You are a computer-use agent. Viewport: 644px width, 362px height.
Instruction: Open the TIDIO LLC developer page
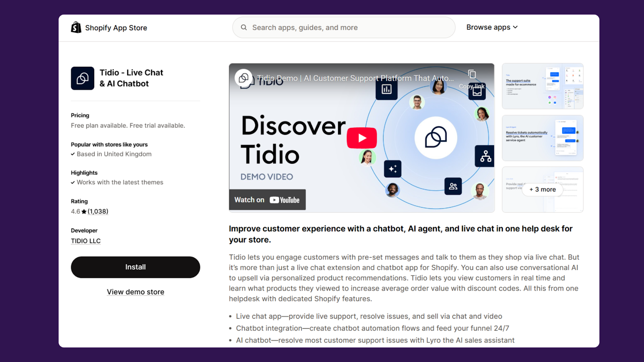pos(85,241)
